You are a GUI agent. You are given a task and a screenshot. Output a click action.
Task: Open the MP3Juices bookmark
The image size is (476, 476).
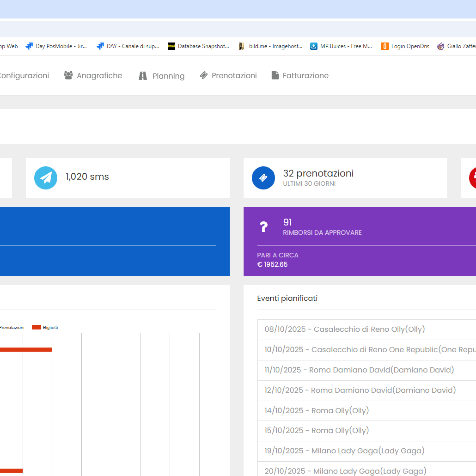341,46
